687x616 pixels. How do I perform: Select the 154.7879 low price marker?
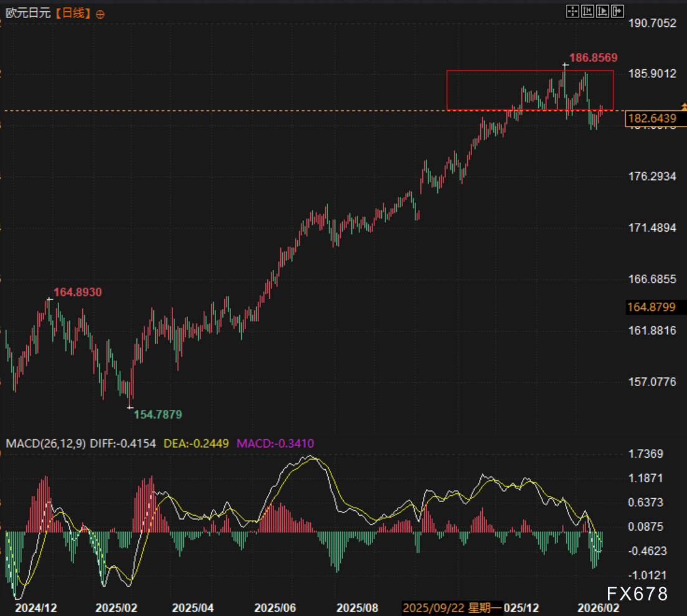point(158,414)
